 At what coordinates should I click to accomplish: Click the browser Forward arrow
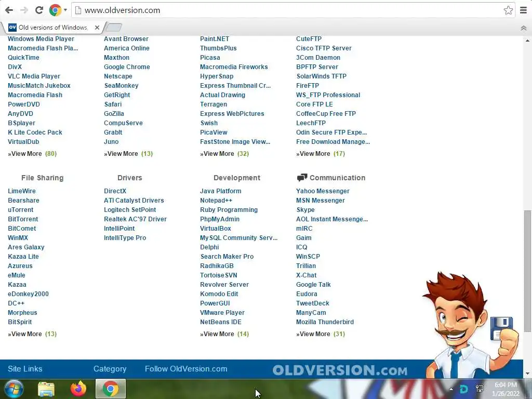coord(24,10)
